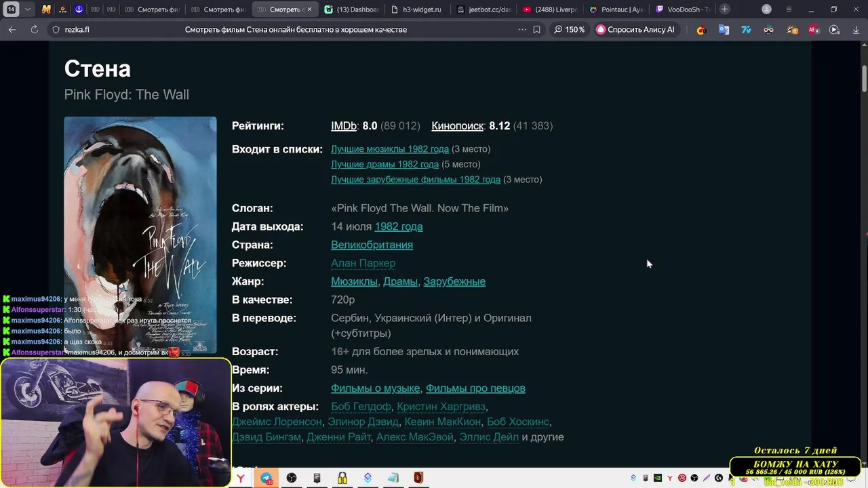Open the Драмы genre link
Viewport: 868px width, 488px height.
click(400, 282)
